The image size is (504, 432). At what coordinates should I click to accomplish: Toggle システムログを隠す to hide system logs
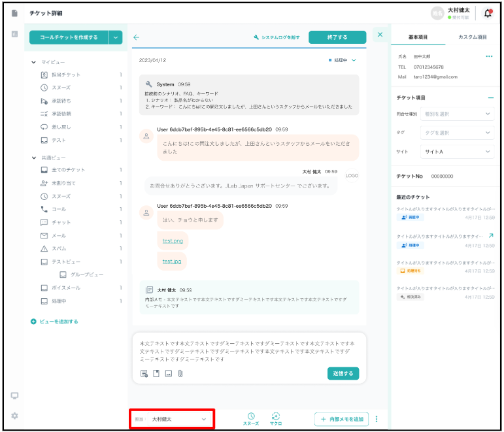277,37
